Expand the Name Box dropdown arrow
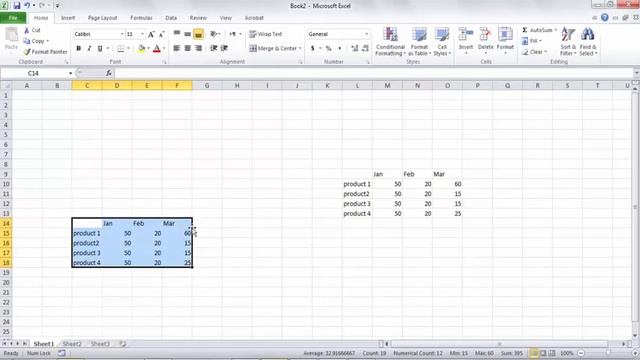The height and width of the screenshot is (360, 640). click(x=70, y=73)
